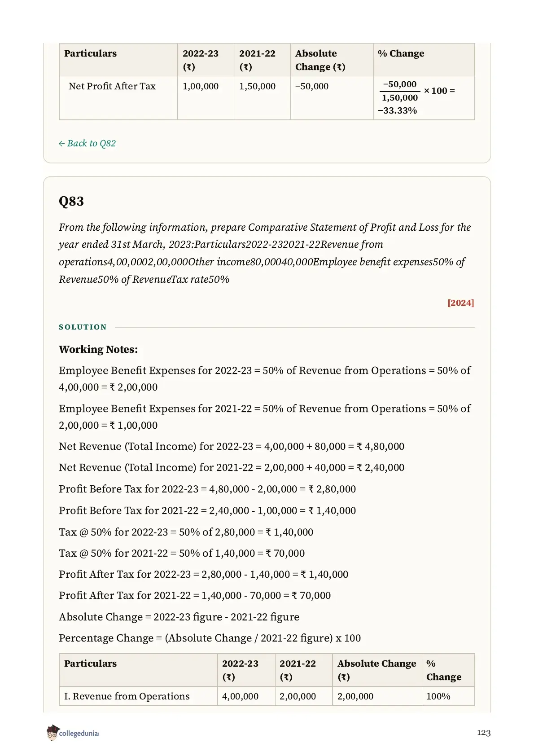
Task: Select the Revenue from Operations row label
Action: pyautogui.click(x=127, y=696)
